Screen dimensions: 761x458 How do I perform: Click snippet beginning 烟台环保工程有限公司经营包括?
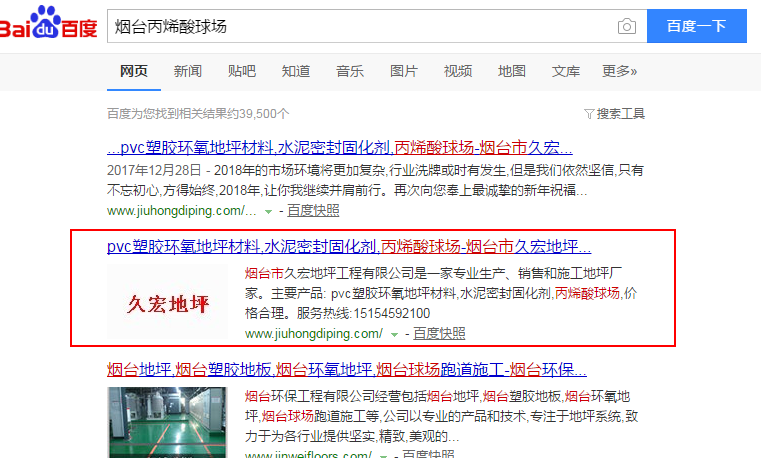pyautogui.click(x=441, y=416)
